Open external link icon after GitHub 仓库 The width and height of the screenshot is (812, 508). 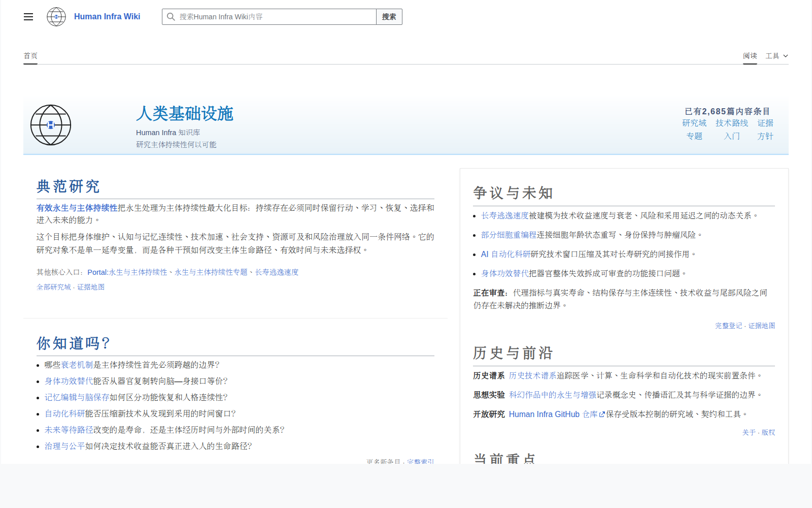point(602,415)
